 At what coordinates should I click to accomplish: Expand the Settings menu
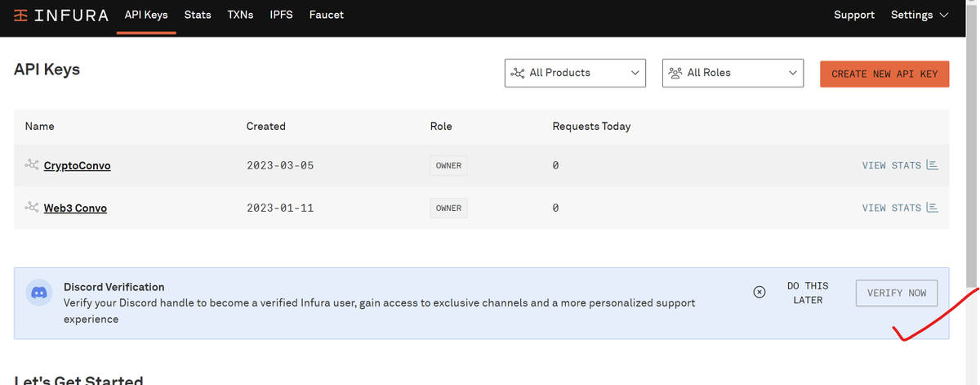(920, 15)
